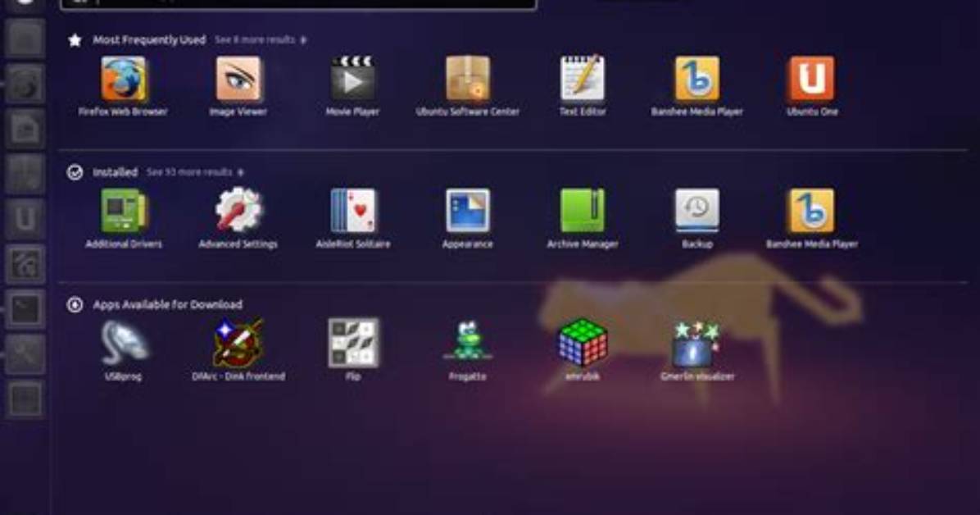This screenshot has width=980, height=515.
Task: Open Advanced Settings
Action: (x=238, y=211)
